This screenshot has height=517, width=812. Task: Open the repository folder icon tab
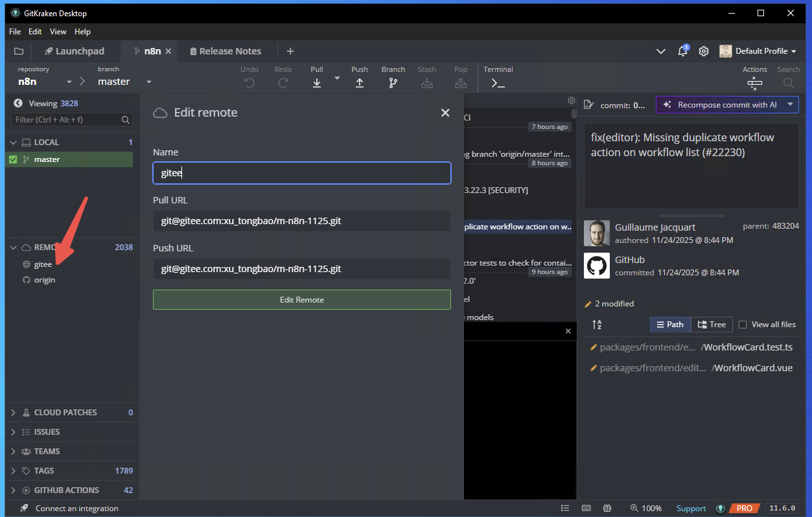(18, 51)
